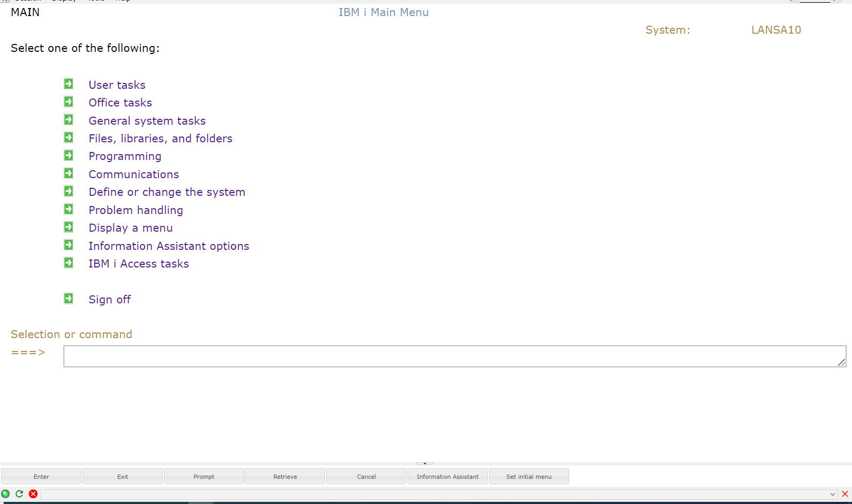Select Define or change the system
852x504 pixels.
coord(167,192)
